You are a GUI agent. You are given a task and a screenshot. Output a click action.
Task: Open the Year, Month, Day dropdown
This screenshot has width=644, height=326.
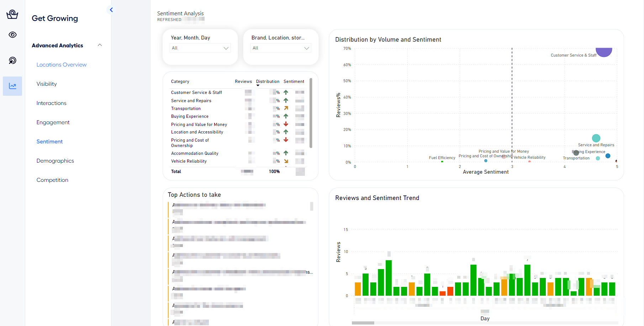tap(200, 48)
